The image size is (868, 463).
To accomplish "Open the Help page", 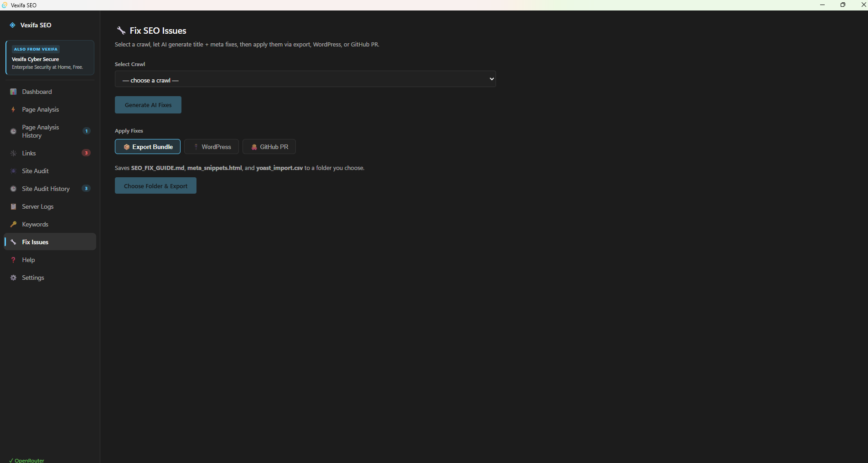I will tap(50, 260).
